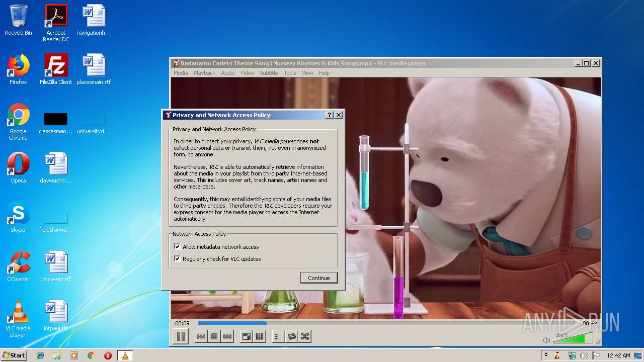Viewport: 644px width, 362px height.
Task: Select universityd... desktop file
Action: [x=94, y=123]
